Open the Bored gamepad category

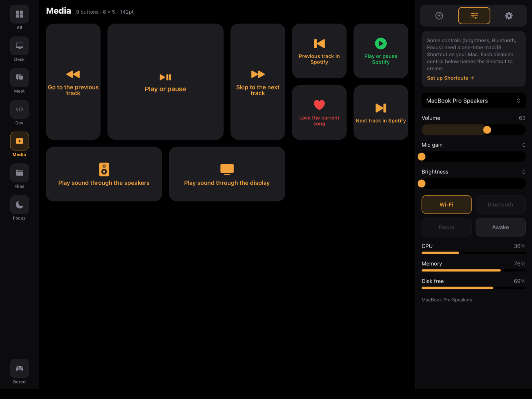[x=19, y=368]
